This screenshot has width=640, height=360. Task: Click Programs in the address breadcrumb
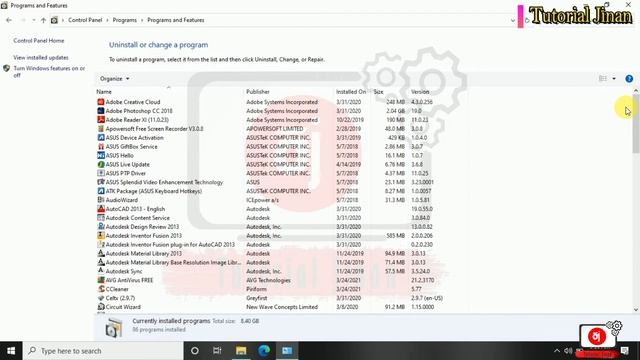(x=124, y=20)
